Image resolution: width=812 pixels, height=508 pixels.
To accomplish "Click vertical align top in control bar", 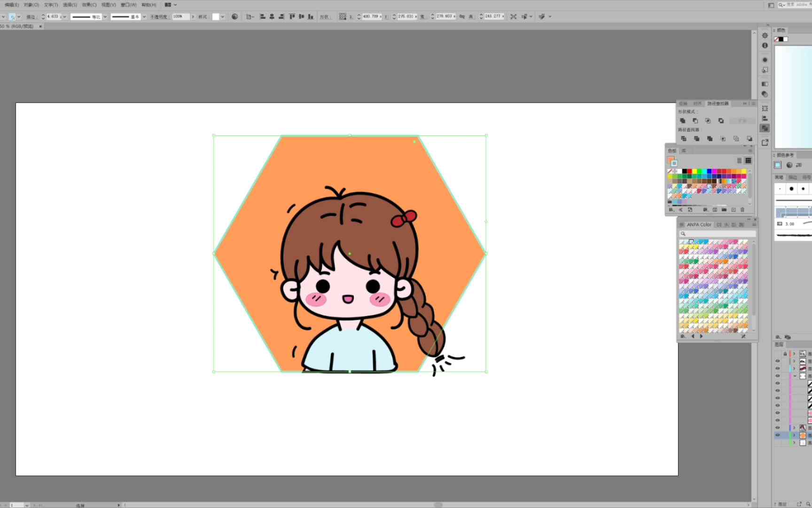I will coord(292,16).
